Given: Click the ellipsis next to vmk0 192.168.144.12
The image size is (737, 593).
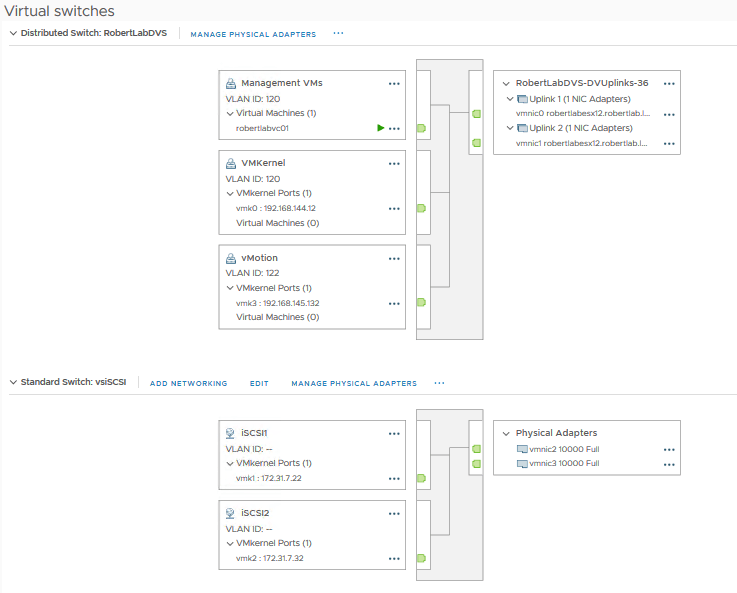Looking at the screenshot, I should pos(394,208).
